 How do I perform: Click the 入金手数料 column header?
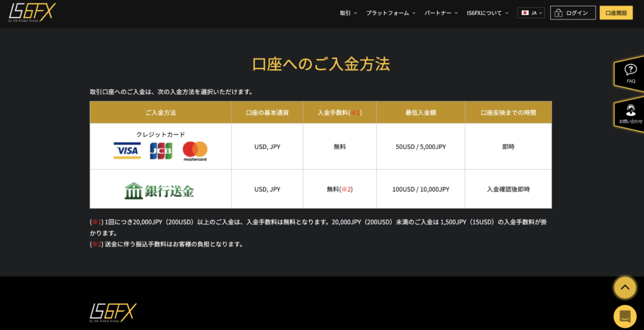tap(340, 113)
